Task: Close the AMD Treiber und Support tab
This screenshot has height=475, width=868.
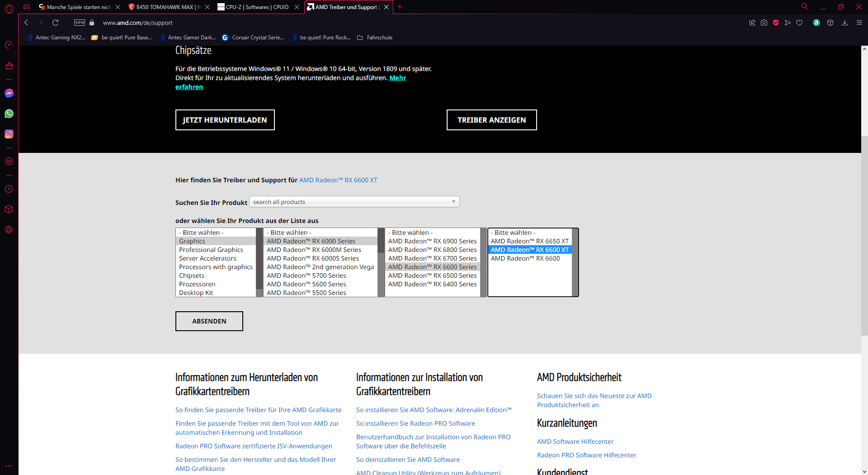Action: click(x=386, y=7)
